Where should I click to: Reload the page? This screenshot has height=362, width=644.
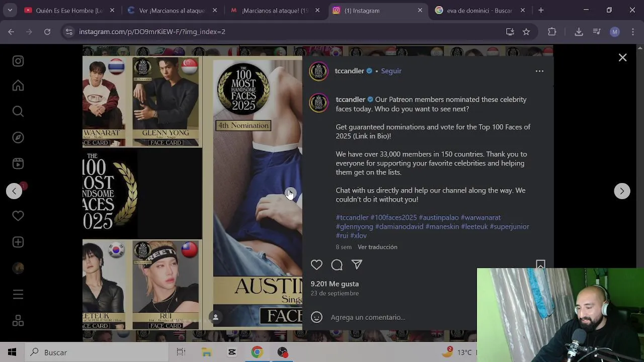coord(47,32)
